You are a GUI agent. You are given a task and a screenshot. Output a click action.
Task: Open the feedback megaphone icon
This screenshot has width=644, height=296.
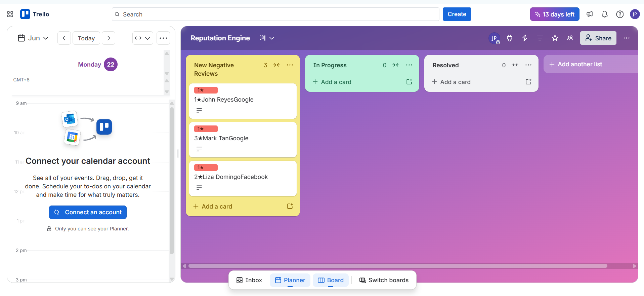[590, 14]
